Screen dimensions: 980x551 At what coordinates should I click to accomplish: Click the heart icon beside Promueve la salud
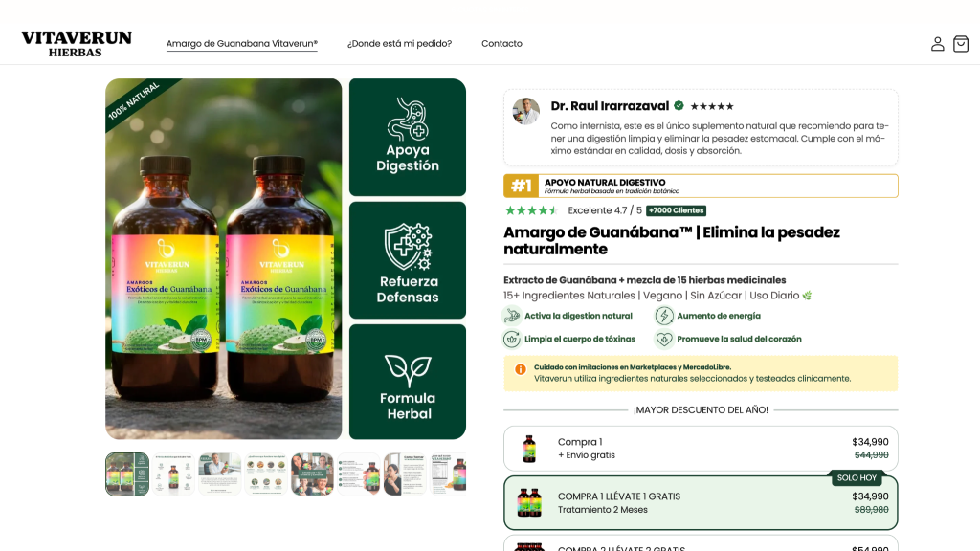tap(664, 340)
